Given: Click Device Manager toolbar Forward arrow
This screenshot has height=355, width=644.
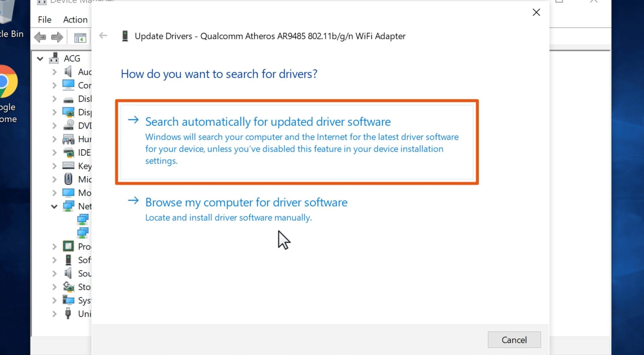Looking at the screenshot, I should click(x=57, y=37).
